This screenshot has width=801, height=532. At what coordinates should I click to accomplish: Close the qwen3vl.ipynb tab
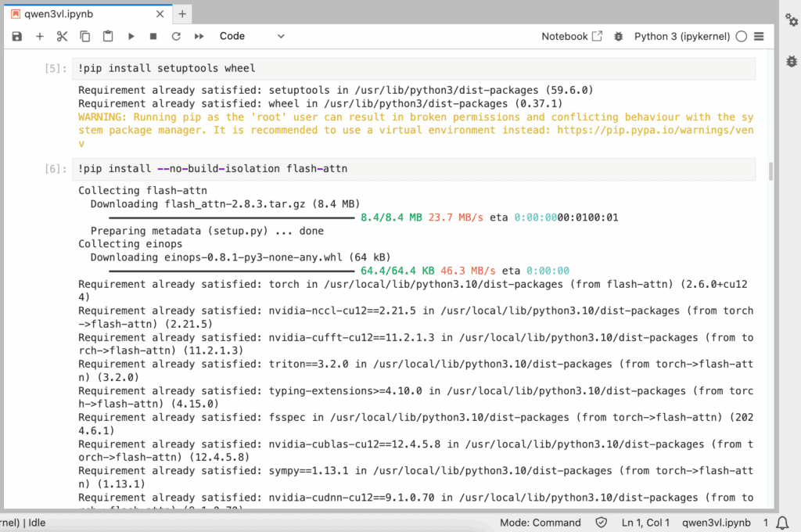[x=159, y=14]
